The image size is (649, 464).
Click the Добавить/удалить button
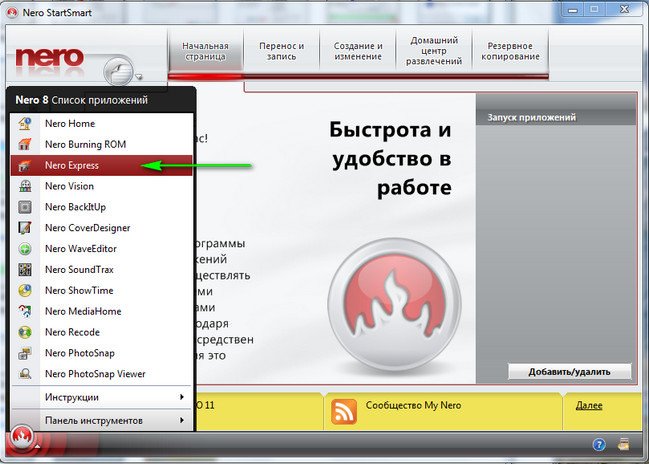coord(570,371)
